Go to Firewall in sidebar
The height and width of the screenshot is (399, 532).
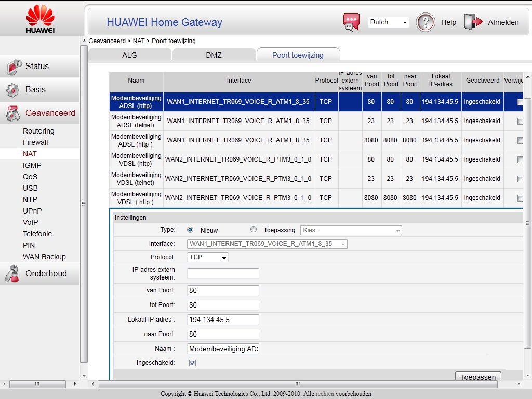(35, 142)
